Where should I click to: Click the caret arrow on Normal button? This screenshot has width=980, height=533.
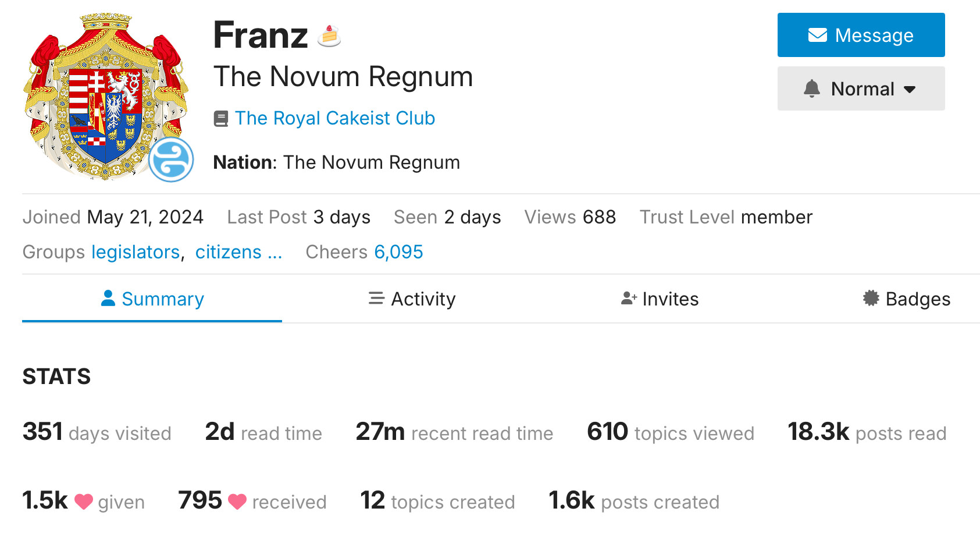point(910,90)
